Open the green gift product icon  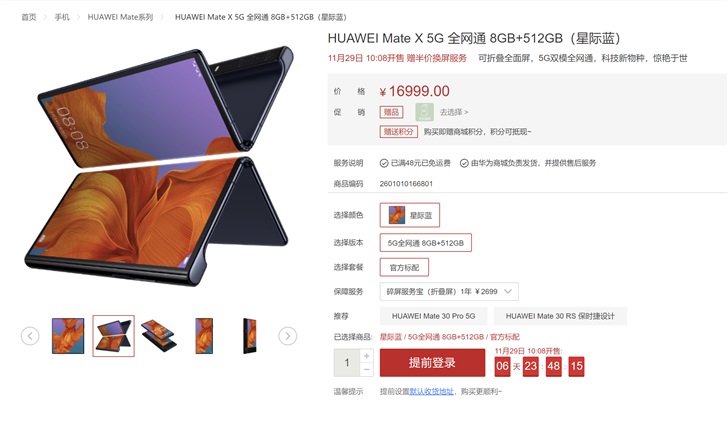[424, 112]
